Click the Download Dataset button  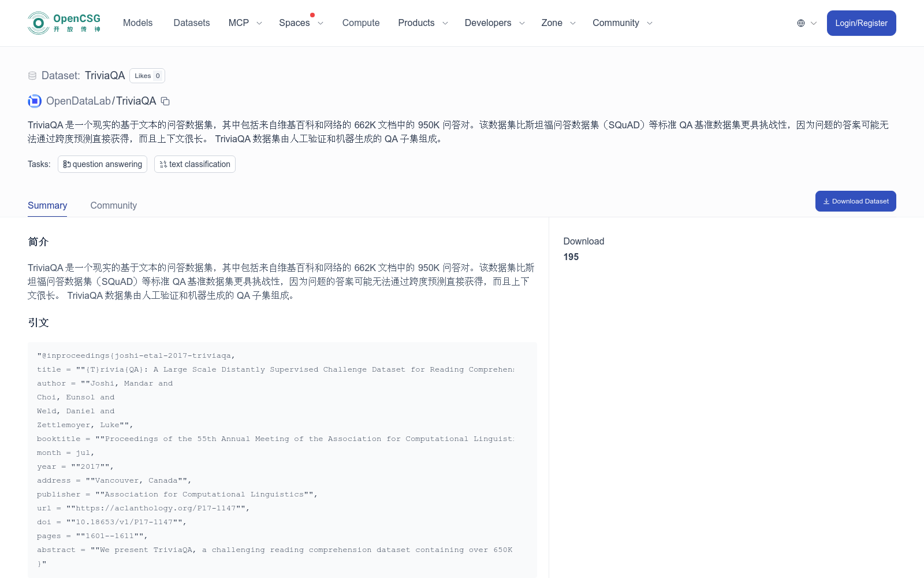[x=856, y=201]
